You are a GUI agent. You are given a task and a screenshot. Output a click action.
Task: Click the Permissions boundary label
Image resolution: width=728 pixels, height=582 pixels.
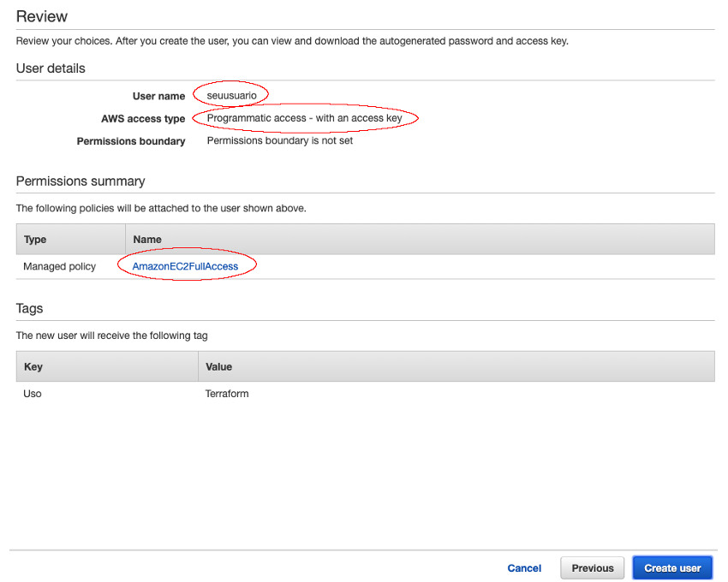tap(131, 141)
